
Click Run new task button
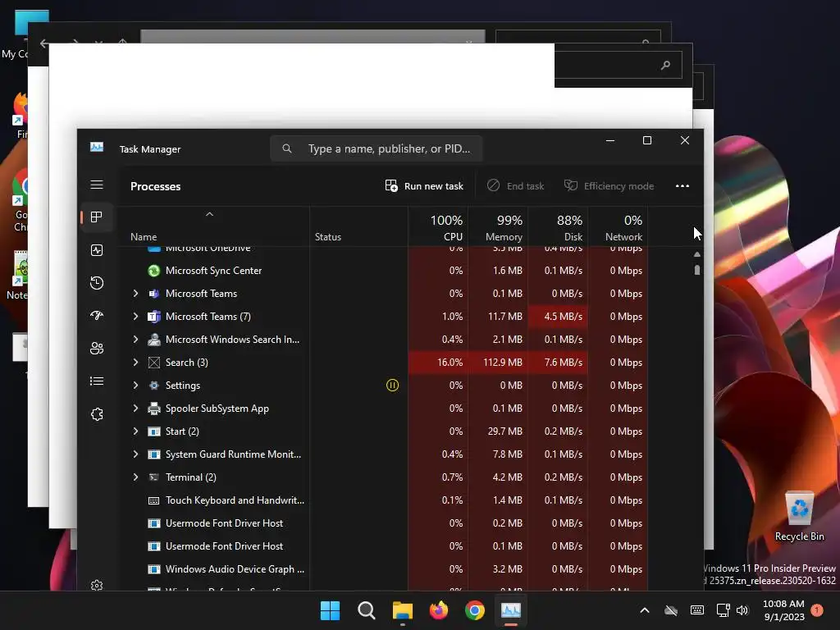[x=424, y=186]
